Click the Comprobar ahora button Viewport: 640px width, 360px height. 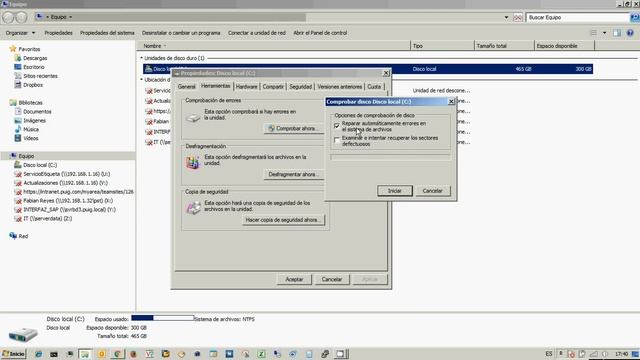coord(293,128)
